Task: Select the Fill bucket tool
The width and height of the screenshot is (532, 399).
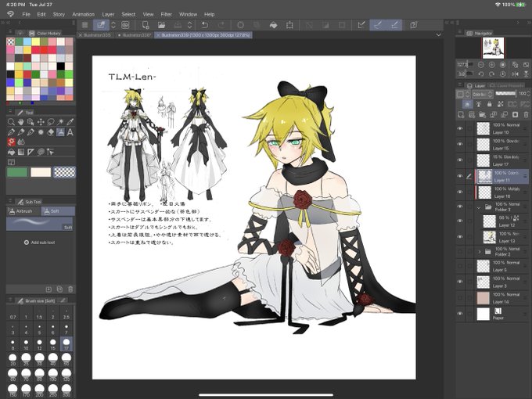Action: 11,152
